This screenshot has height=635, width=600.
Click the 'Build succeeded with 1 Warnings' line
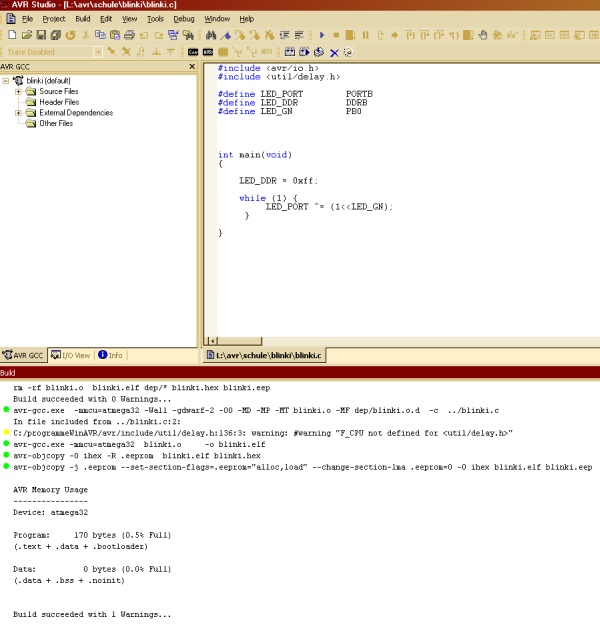coord(92,614)
